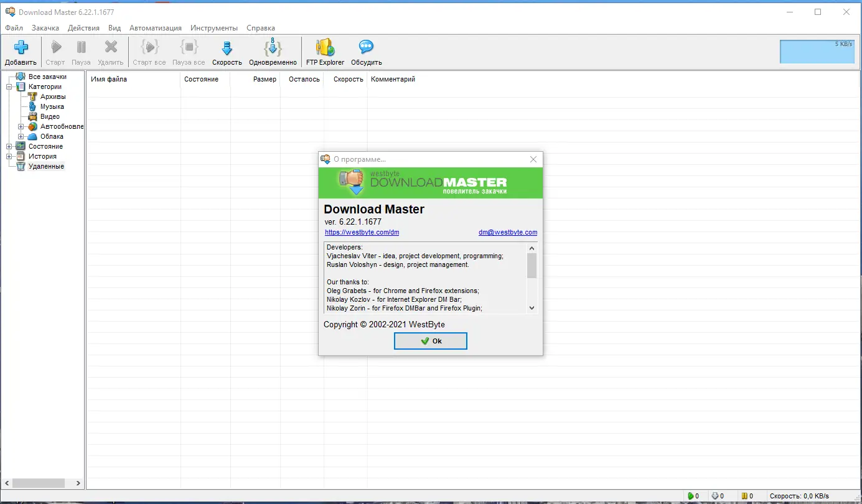Viewport: 862px width, 504px height.
Task: Click the network speed indicator graph
Action: [816, 52]
